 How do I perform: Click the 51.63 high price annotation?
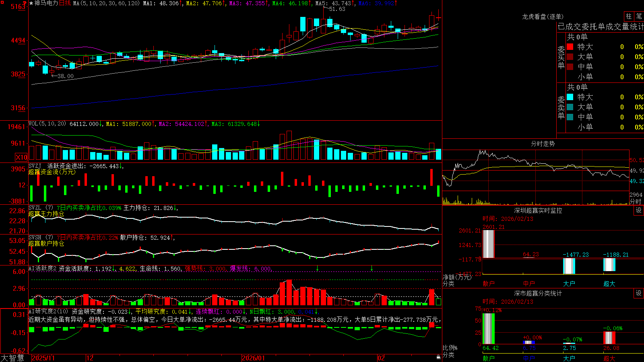pyautogui.click(x=337, y=9)
